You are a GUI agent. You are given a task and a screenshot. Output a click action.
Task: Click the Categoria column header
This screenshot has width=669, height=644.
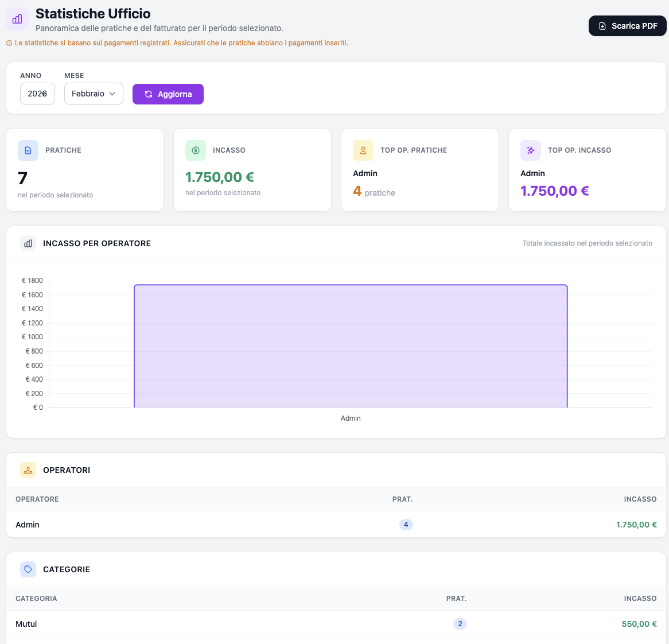click(36, 599)
